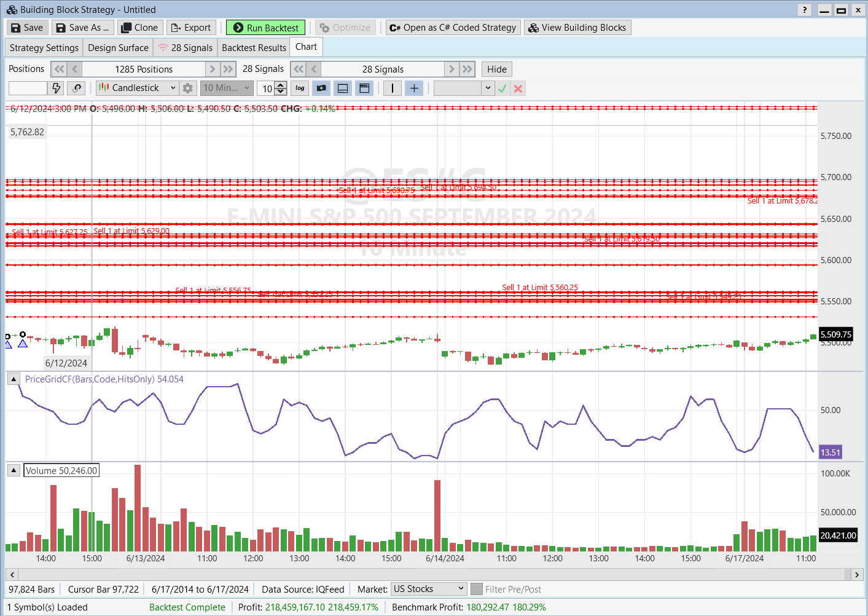This screenshot has height=616, width=868.
Task: Open the 10 Minute scale dropdown
Action: coord(227,88)
